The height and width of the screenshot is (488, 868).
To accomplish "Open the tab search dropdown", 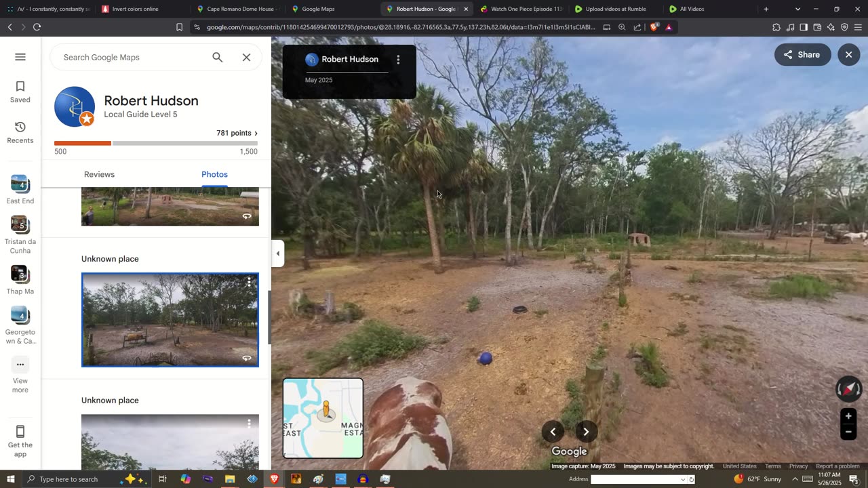I will (797, 9).
